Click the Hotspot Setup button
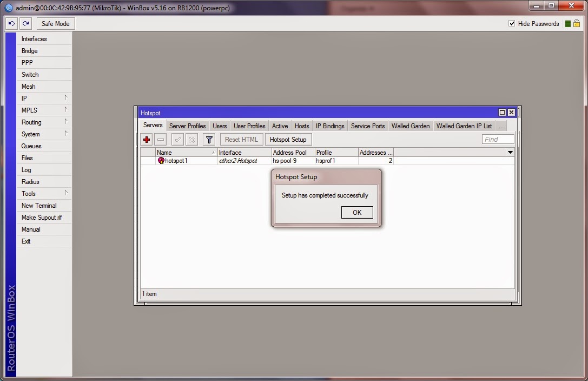 pyautogui.click(x=288, y=140)
